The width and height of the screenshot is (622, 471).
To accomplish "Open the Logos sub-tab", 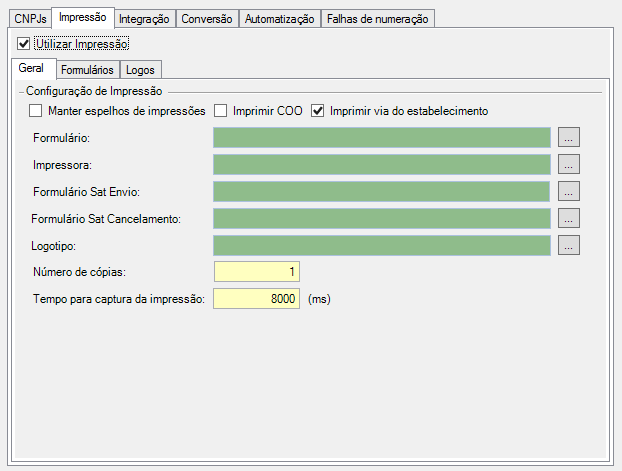I will click(140, 70).
